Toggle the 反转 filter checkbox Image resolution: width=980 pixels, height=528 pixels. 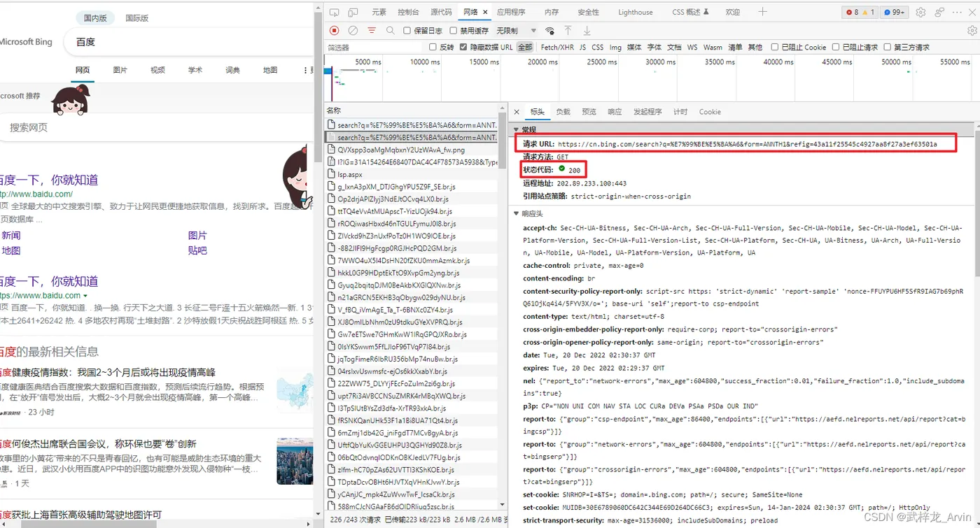(433, 47)
